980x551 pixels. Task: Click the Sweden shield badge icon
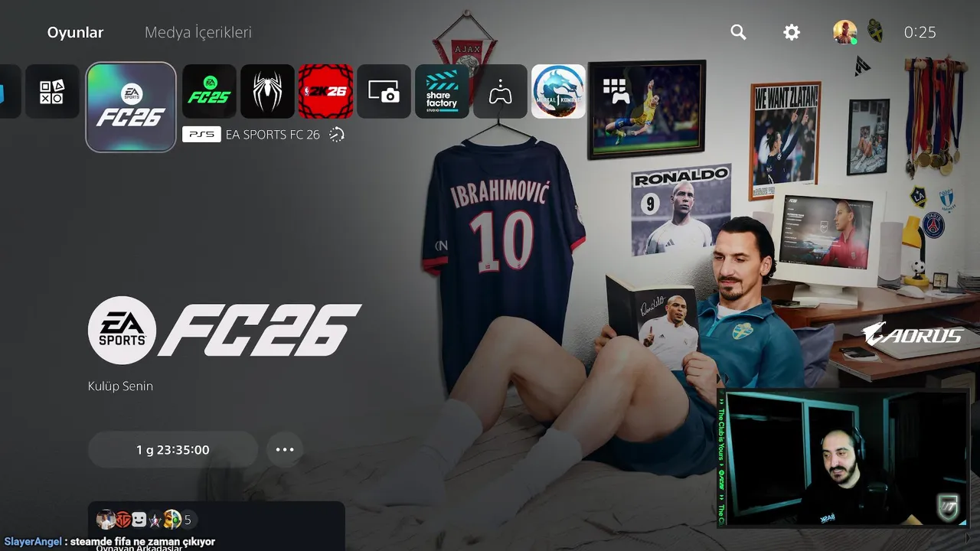point(874,31)
